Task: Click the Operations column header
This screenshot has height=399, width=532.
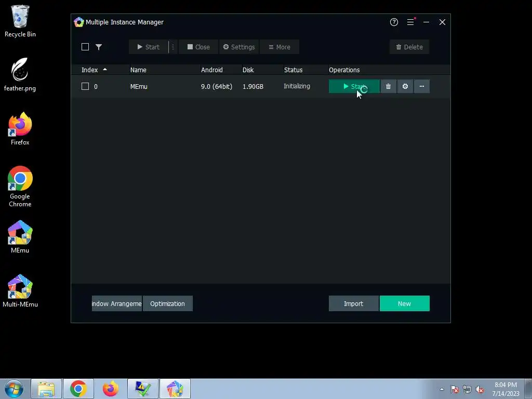Action: [344, 70]
